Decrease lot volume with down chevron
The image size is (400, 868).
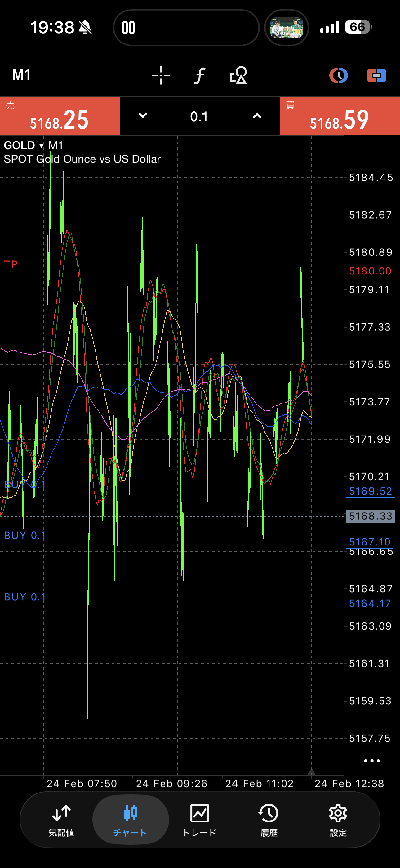pos(143,116)
